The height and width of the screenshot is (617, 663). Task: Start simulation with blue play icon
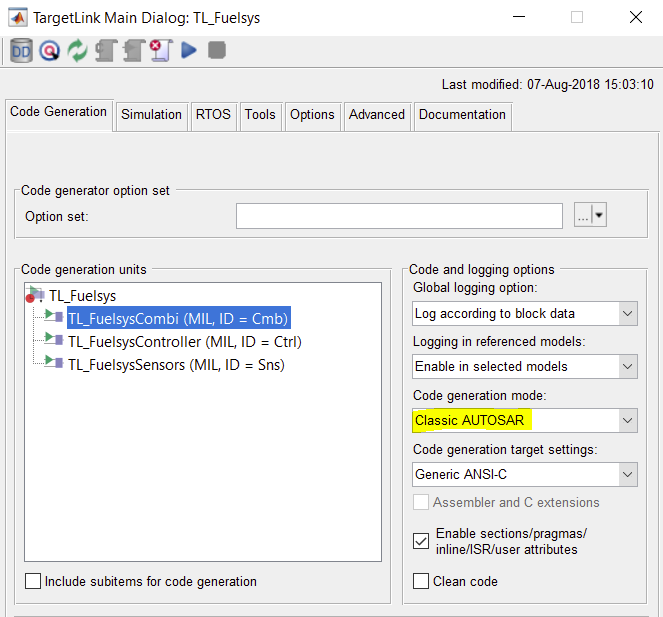pyautogui.click(x=189, y=50)
